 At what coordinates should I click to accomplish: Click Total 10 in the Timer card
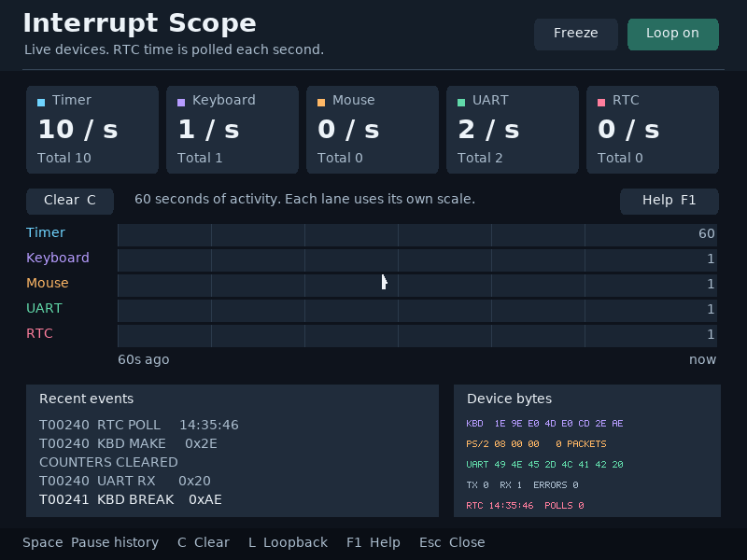64,158
